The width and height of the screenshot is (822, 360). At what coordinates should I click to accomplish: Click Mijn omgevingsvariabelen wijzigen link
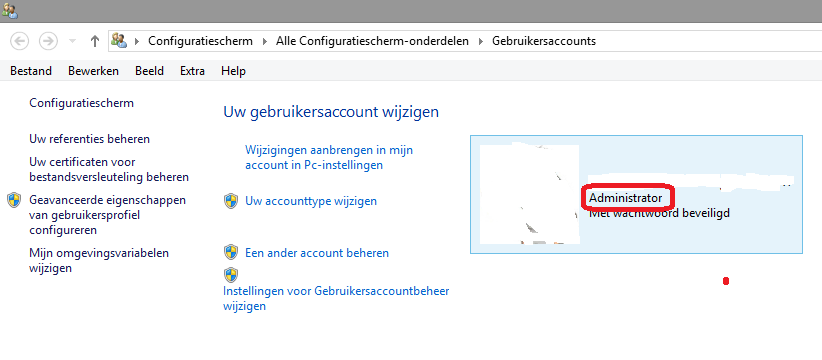[99, 260]
